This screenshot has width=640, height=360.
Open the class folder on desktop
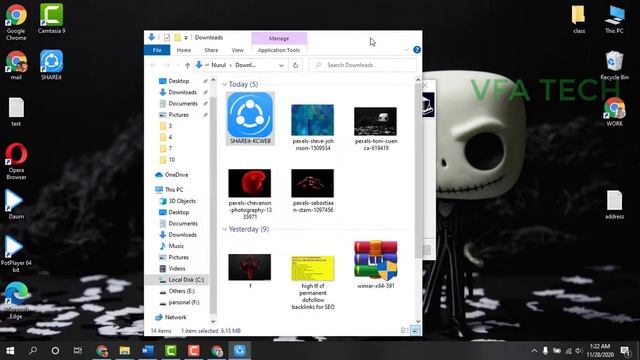click(578, 20)
